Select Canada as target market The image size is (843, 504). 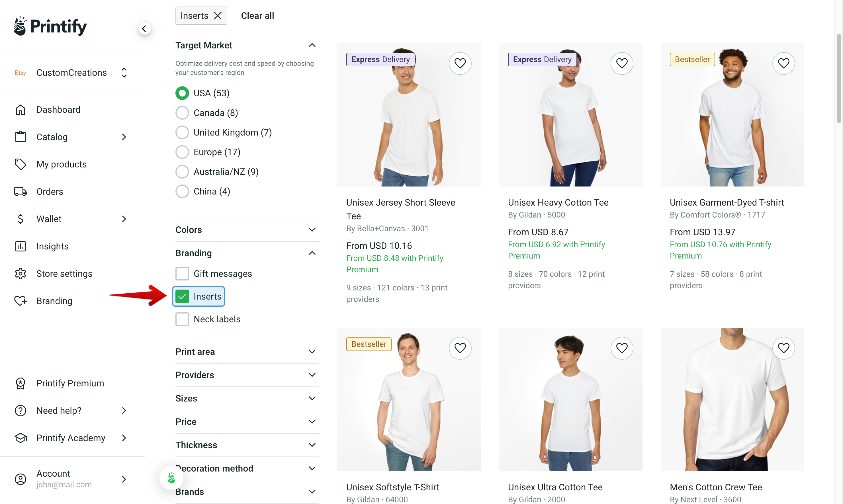click(x=182, y=112)
